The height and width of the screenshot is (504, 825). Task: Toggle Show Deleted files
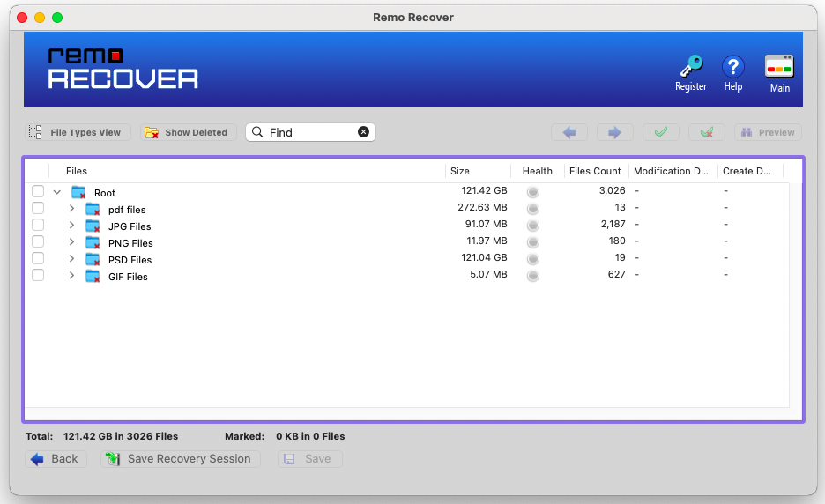point(189,132)
